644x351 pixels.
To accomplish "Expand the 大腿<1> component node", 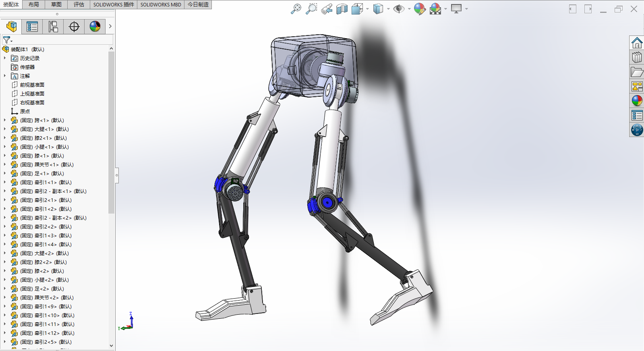I will (x=5, y=129).
